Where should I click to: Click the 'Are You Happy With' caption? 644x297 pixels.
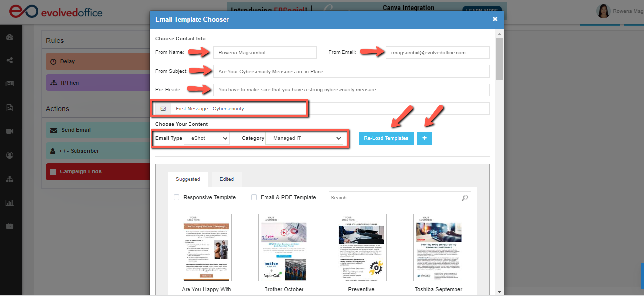tap(206, 289)
